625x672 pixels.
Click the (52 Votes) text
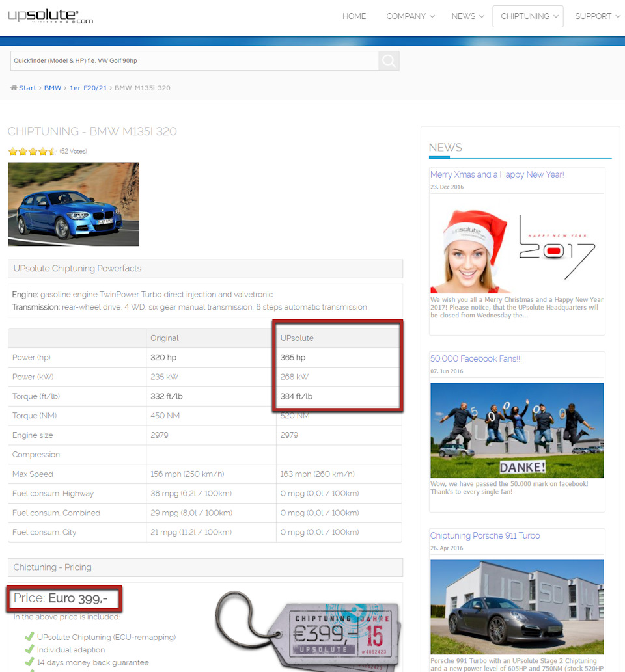click(74, 152)
